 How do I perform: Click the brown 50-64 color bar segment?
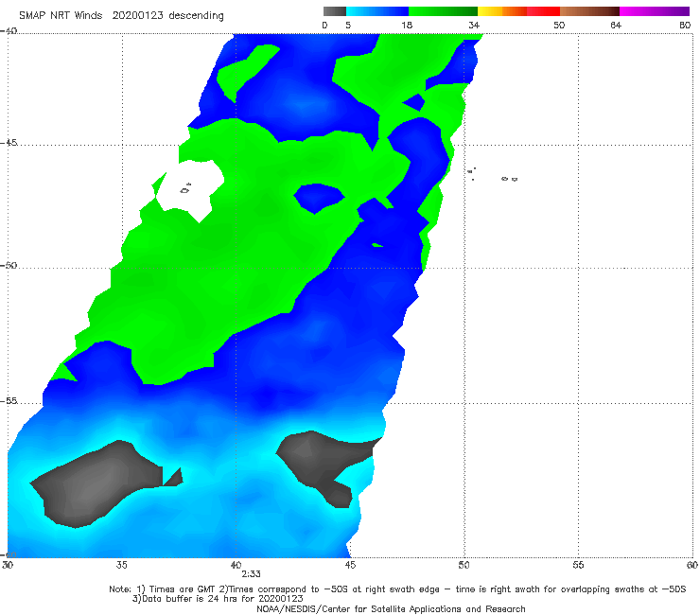pyautogui.click(x=589, y=11)
